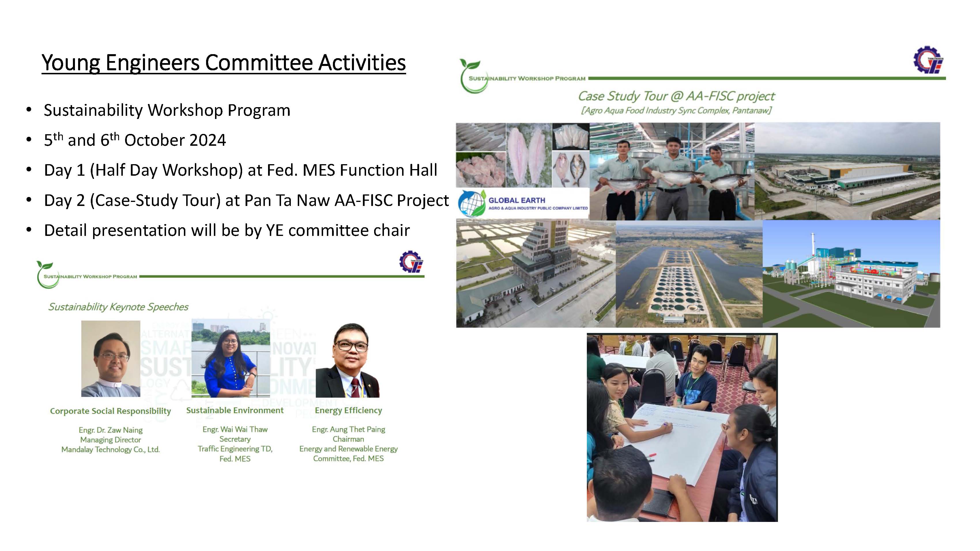Select the Day 2 Case-Study Tour bullet
The height and width of the screenshot is (551, 980).
click(246, 200)
